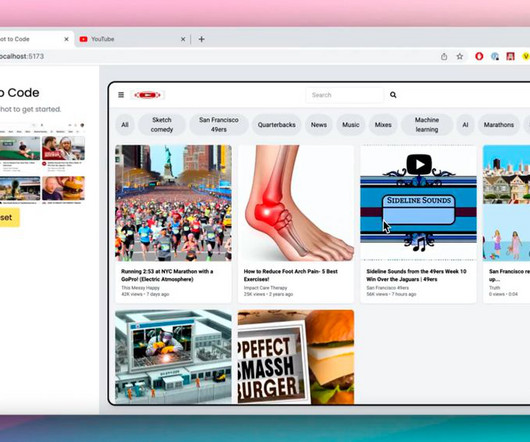
Task: Click '42K views · 7 days ago' text
Action: (145, 294)
